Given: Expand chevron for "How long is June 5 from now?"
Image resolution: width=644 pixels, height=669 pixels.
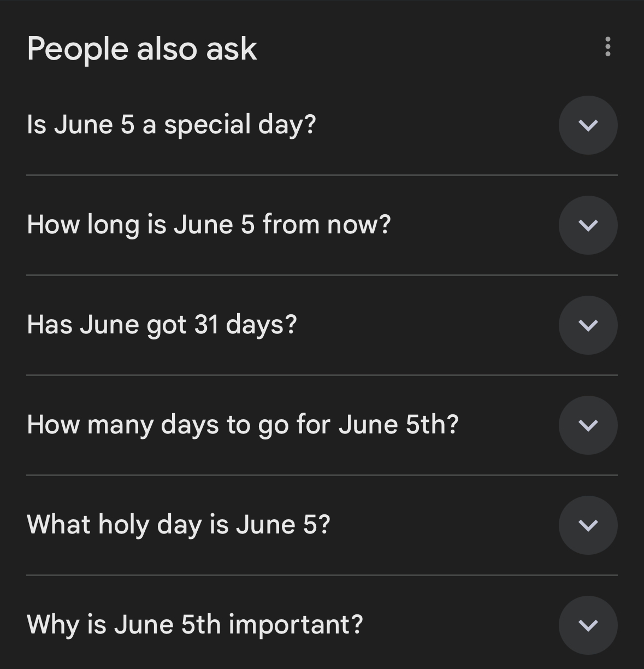Looking at the screenshot, I should coord(588,225).
